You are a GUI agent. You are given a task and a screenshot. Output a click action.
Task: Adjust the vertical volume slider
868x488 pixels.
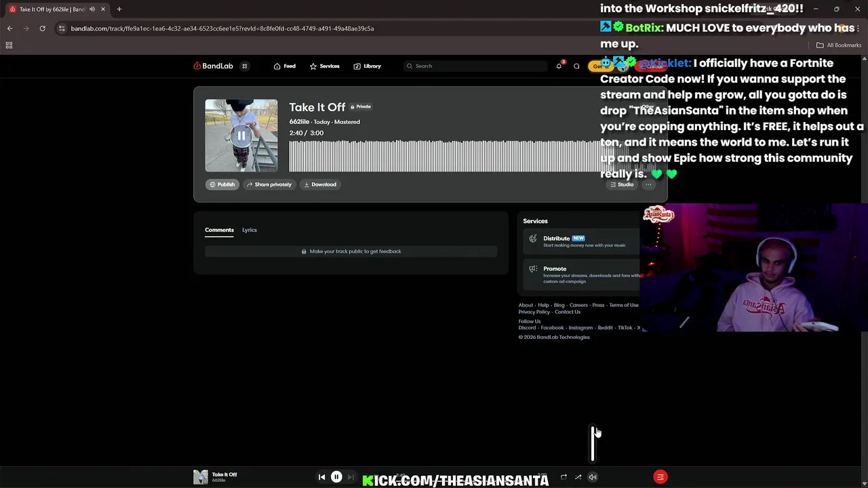[593, 445]
